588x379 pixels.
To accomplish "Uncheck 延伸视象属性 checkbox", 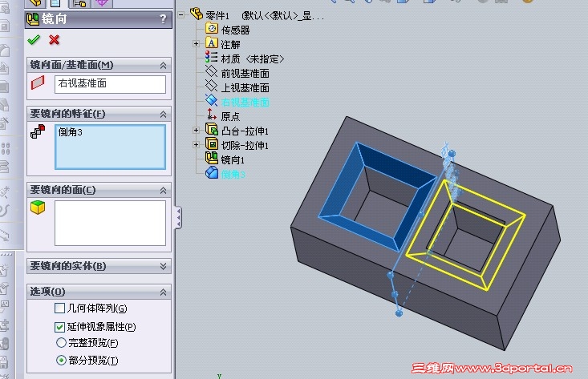I will point(59,327).
